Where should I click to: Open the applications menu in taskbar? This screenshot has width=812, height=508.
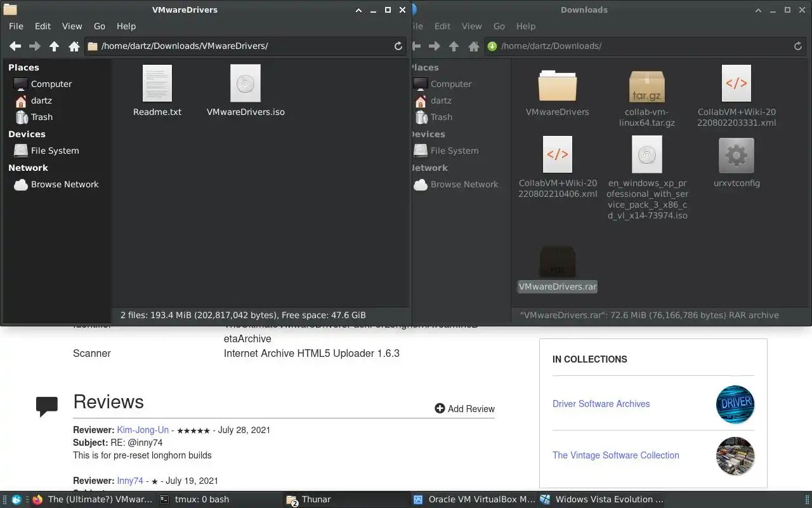16,500
